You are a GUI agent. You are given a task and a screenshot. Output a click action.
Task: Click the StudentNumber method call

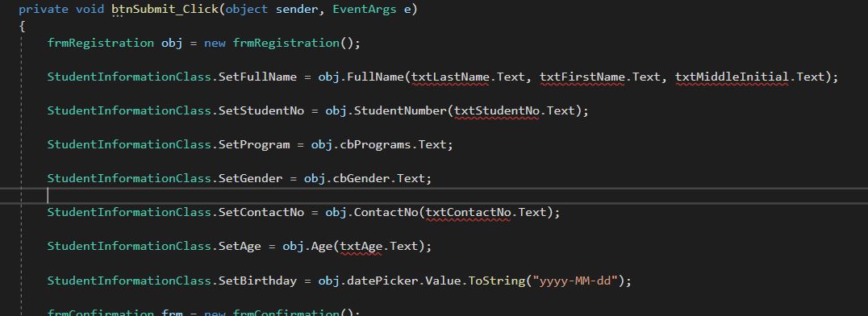pyautogui.click(x=400, y=110)
